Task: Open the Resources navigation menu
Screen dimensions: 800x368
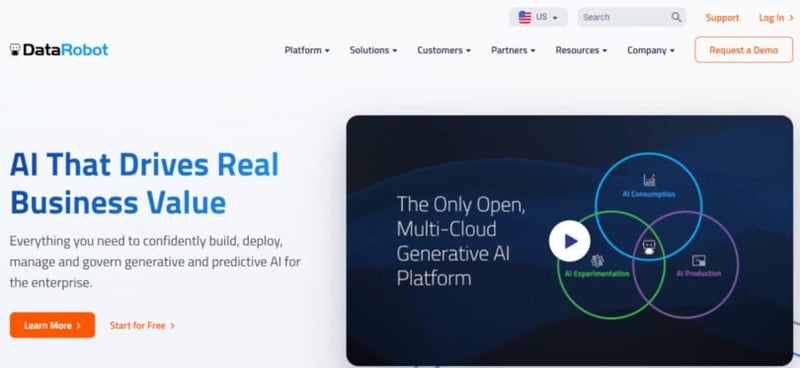Action: (581, 50)
